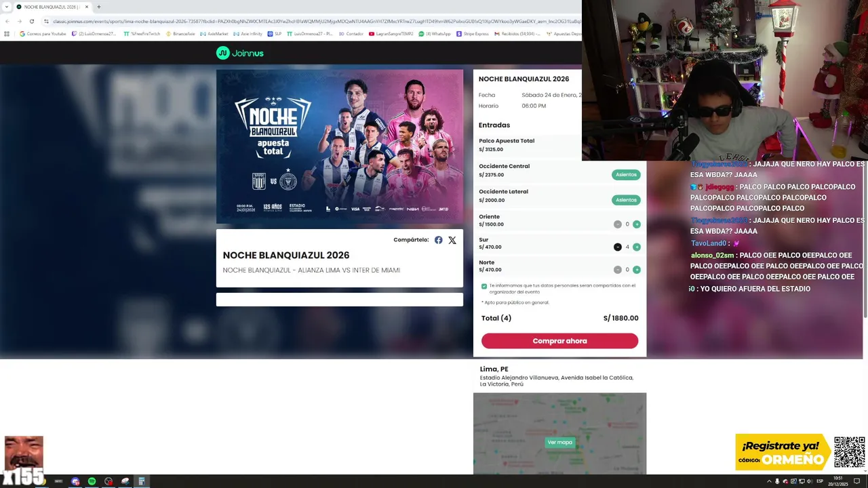Open AxieMarket bookmark
Image resolution: width=868 pixels, height=488 pixels.
(214, 33)
